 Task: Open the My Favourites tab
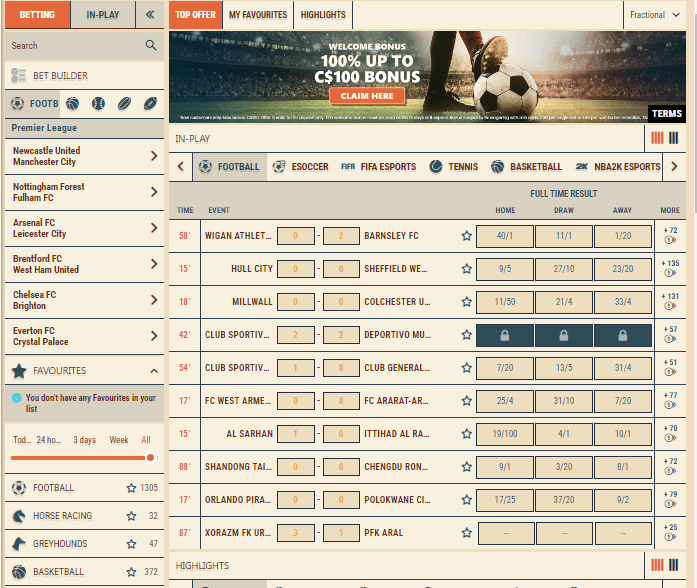pyautogui.click(x=258, y=15)
